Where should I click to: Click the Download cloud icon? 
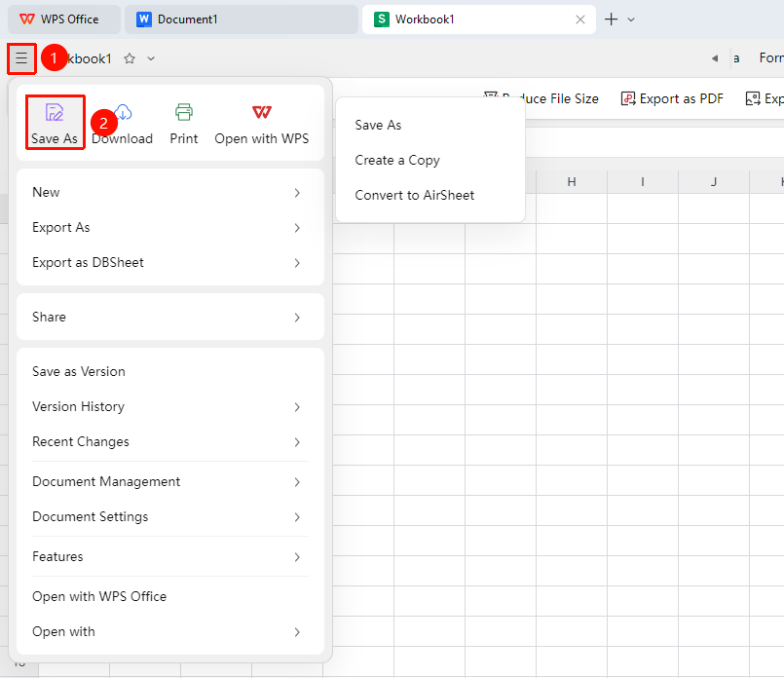[123, 112]
